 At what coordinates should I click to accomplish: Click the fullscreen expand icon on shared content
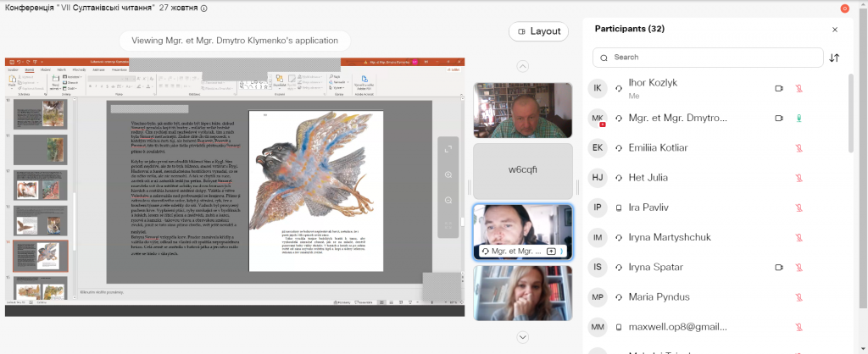(448, 149)
